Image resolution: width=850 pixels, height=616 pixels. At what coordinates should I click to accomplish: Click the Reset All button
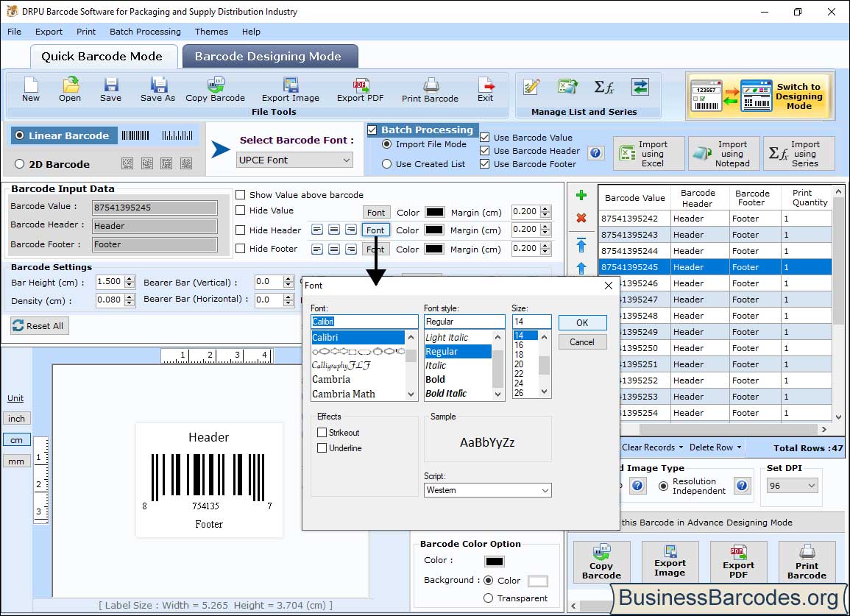pos(40,325)
